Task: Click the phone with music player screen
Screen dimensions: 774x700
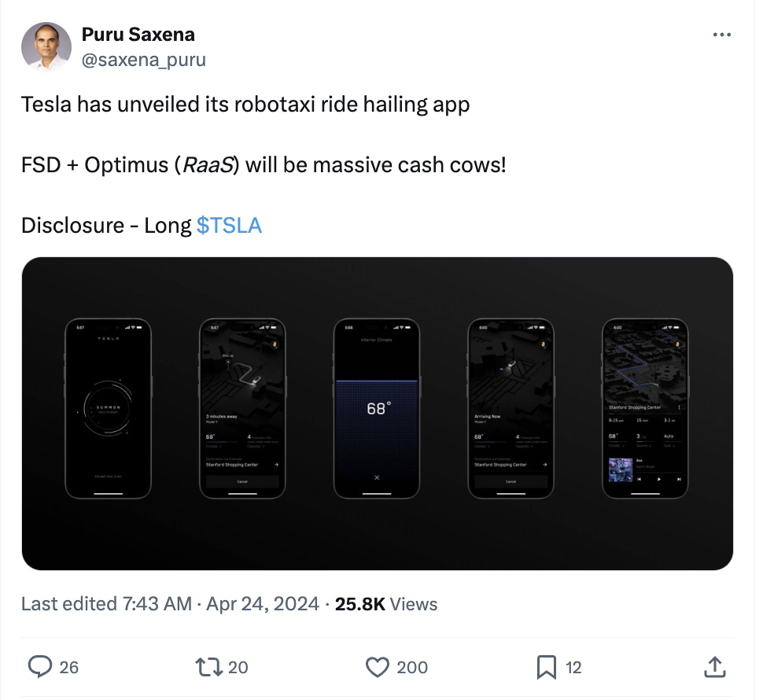Action: [x=645, y=408]
